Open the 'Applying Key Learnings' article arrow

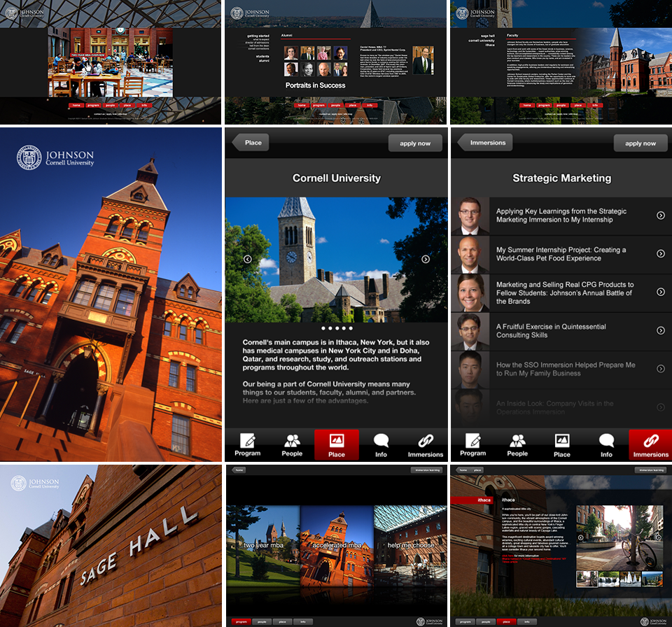[661, 216]
